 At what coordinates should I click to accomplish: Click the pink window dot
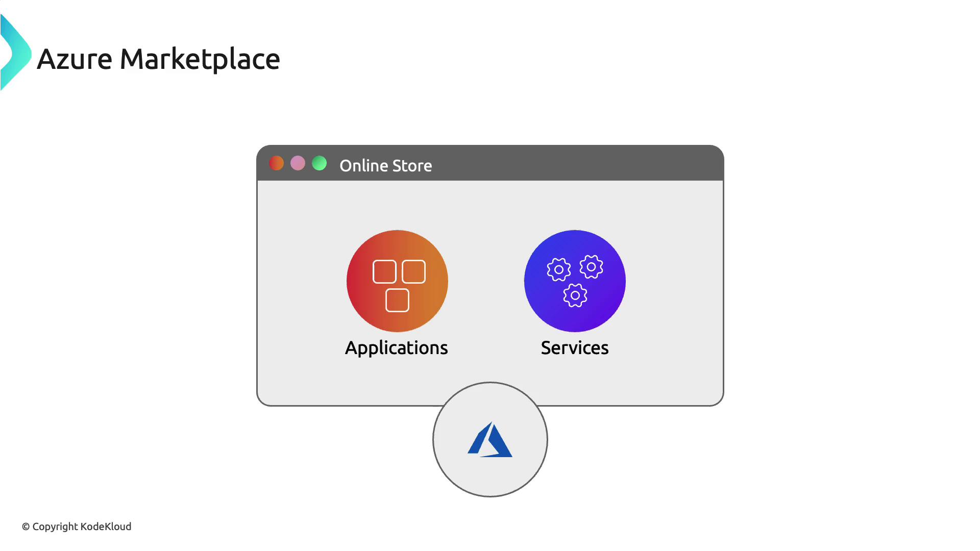tap(298, 163)
